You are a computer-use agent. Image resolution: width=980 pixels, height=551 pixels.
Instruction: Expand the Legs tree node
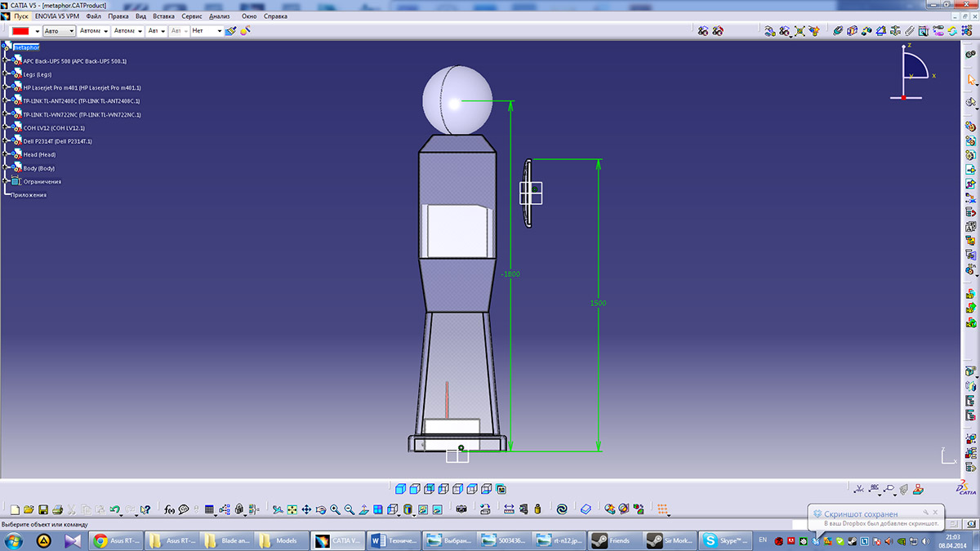(x=5, y=74)
